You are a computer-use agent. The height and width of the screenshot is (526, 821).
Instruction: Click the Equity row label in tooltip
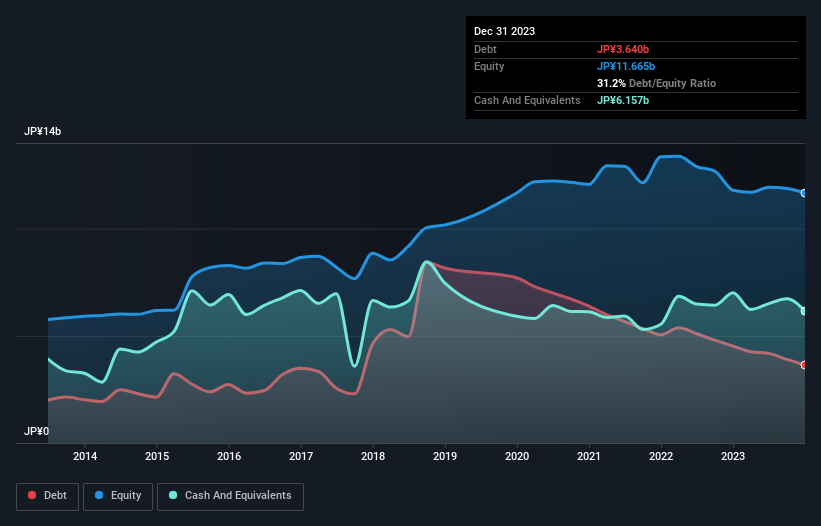(x=489, y=66)
